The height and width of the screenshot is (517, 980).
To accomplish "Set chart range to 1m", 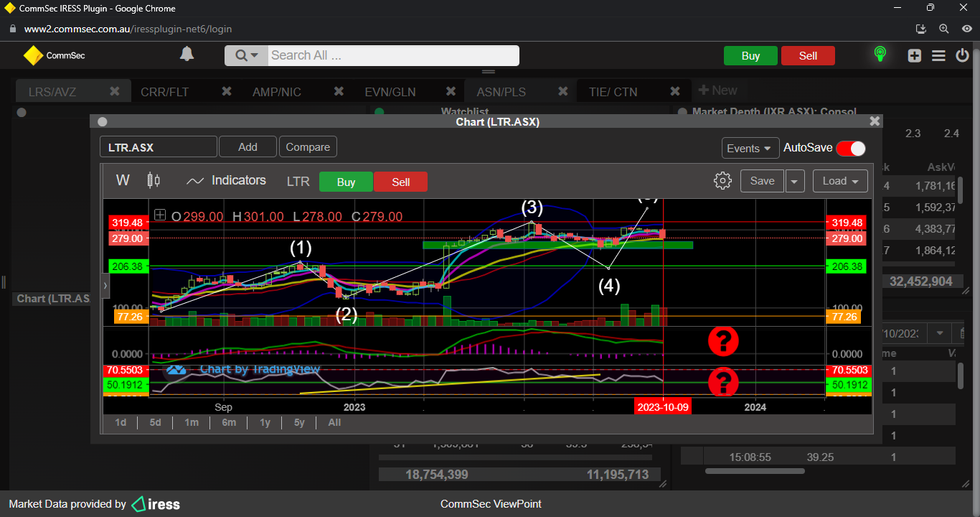I will 192,422.
